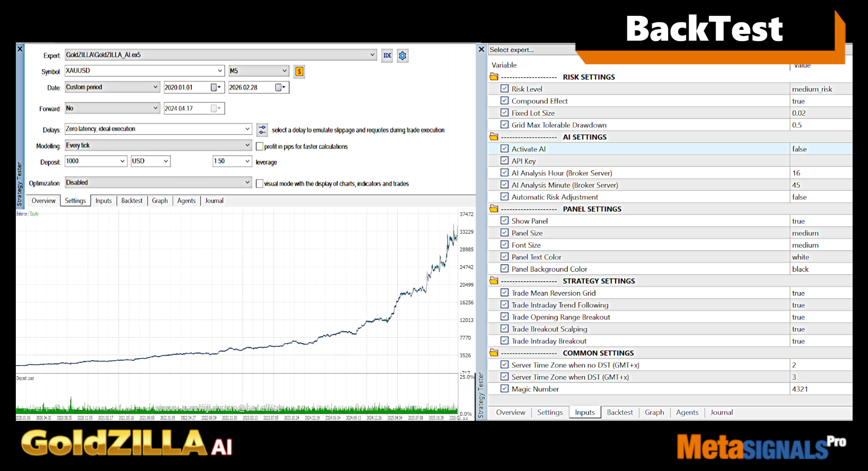Enable visual mode checkbox

click(259, 184)
